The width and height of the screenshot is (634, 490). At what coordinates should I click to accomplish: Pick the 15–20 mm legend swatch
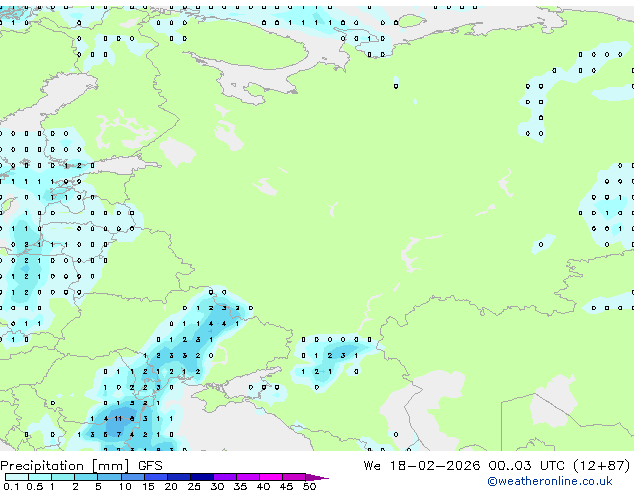[x=155, y=477]
